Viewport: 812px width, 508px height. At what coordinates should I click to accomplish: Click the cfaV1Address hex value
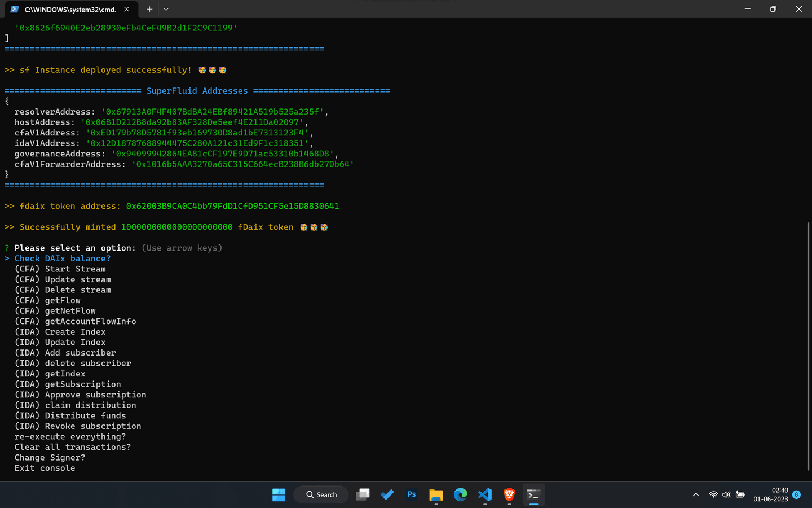[197, 133]
